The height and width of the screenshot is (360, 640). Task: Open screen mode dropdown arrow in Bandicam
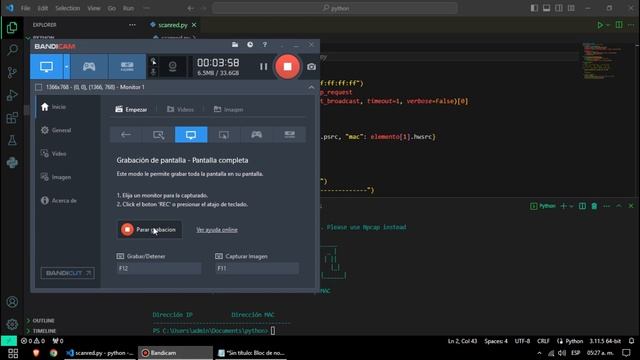(67, 67)
